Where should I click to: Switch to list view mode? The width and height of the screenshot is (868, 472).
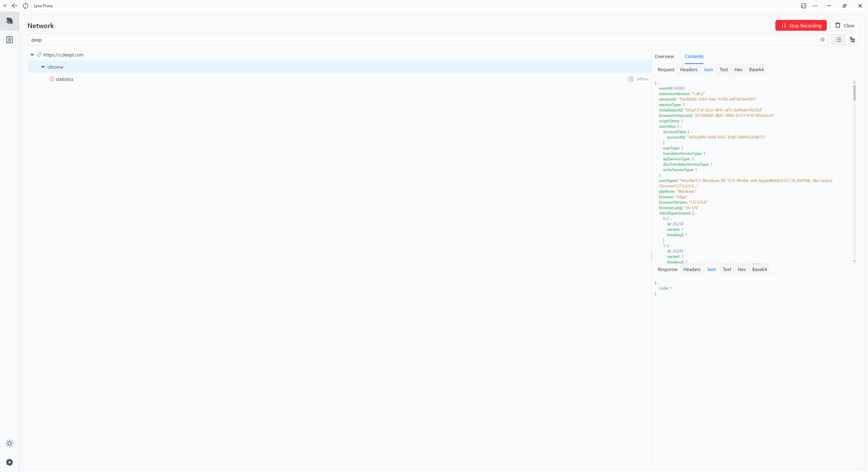[x=839, y=40]
